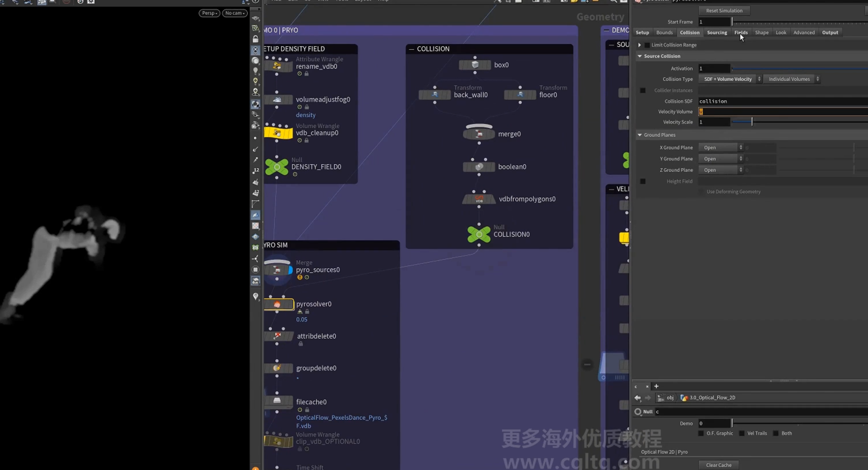Enable the Limit Collision Range checkbox

[x=647, y=45]
